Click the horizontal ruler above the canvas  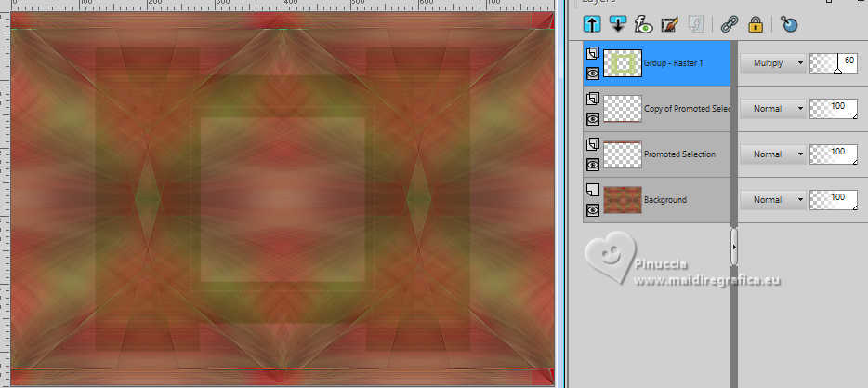(283, 5)
